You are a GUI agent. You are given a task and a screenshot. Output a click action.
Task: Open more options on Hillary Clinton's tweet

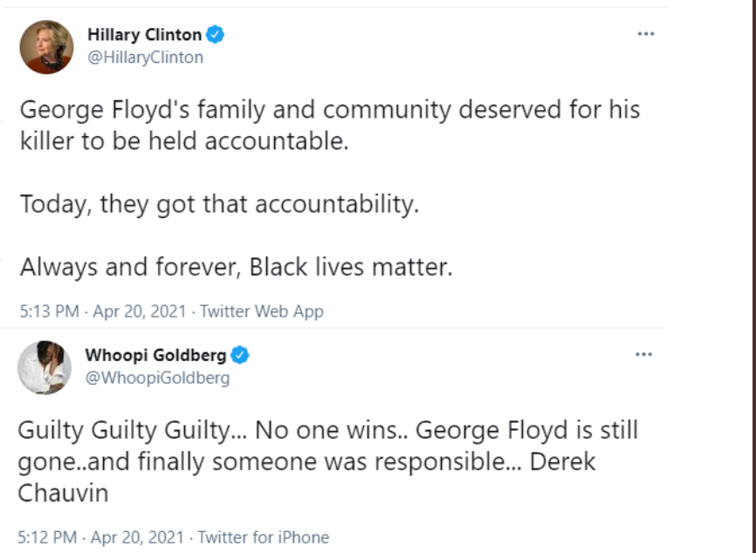point(646,34)
